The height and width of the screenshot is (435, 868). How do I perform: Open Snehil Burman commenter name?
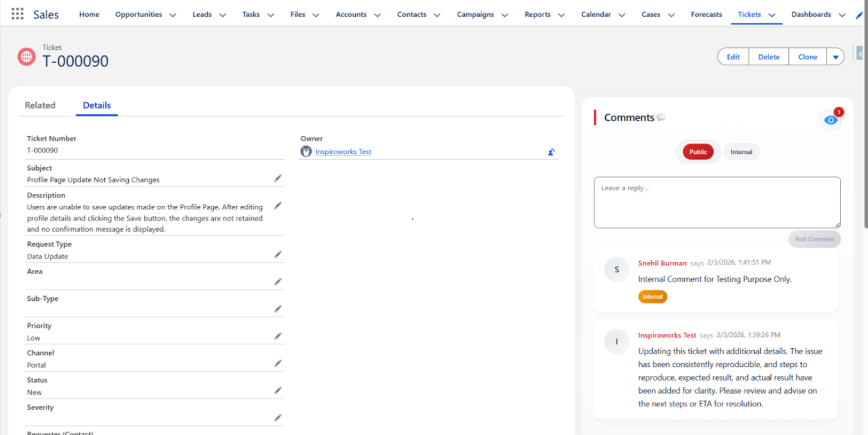(x=663, y=263)
